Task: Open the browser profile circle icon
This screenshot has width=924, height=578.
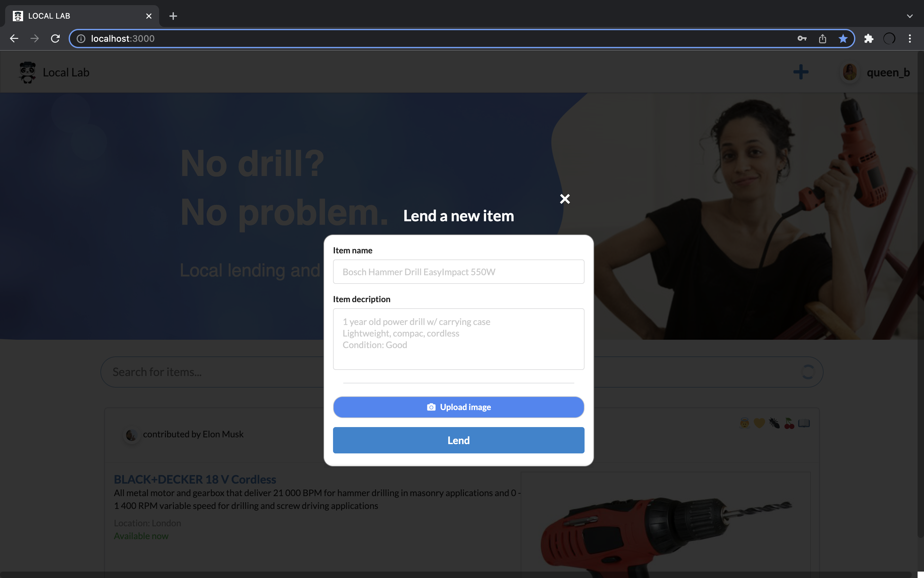Action: (x=889, y=39)
